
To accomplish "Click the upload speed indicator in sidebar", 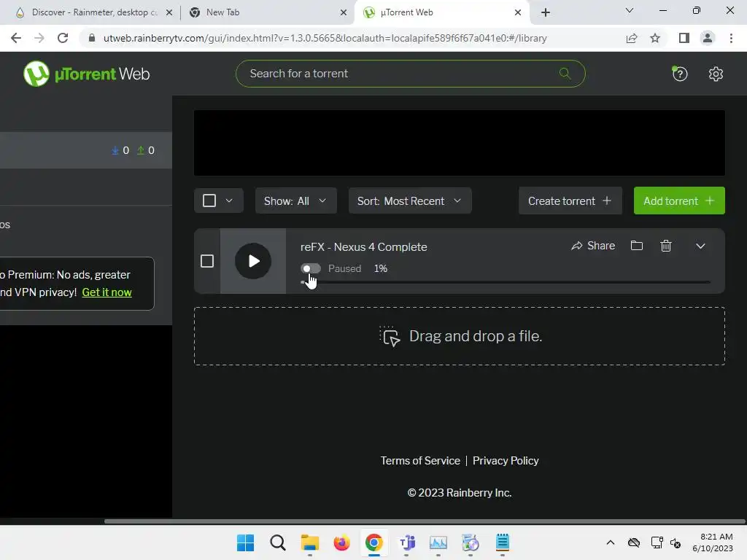I will click(x=146, y=150).
